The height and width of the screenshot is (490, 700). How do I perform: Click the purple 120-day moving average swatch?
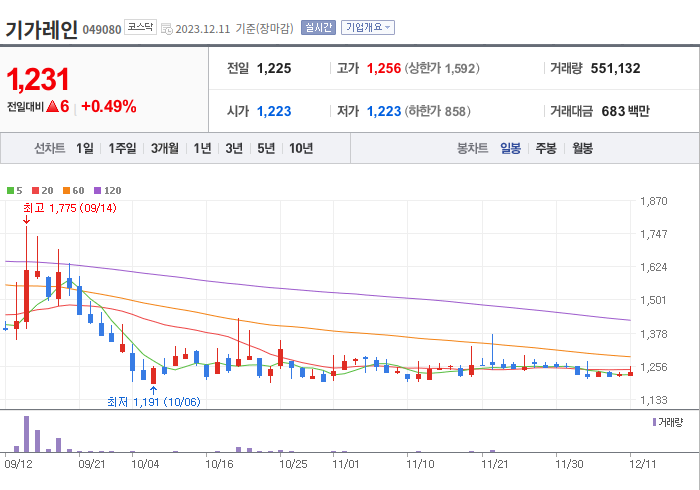pyautogui.click(x=97, y=191)
